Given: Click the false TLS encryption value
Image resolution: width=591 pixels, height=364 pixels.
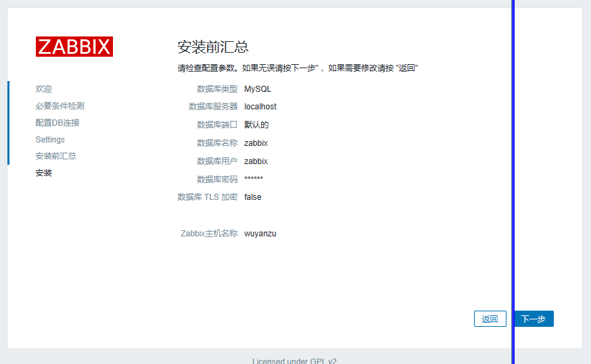Looking at the screenshot, I should (253, 197).
